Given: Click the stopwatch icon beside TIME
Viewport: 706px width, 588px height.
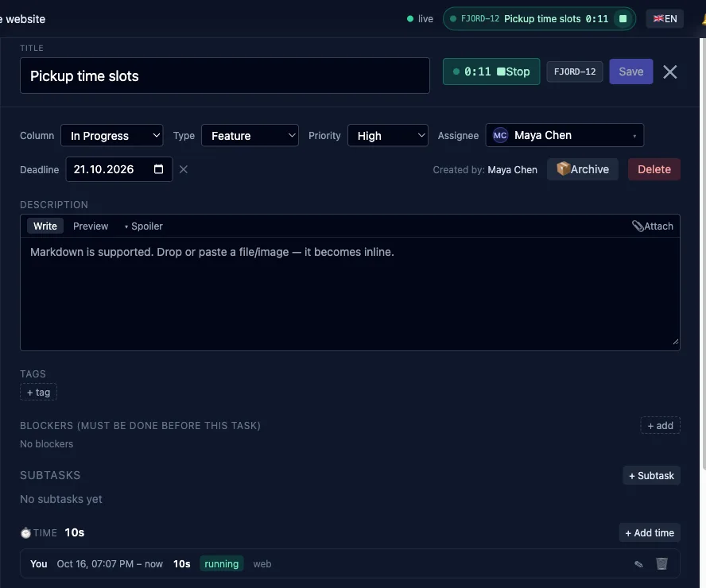Looking at the screenshot, I should 25,532.
